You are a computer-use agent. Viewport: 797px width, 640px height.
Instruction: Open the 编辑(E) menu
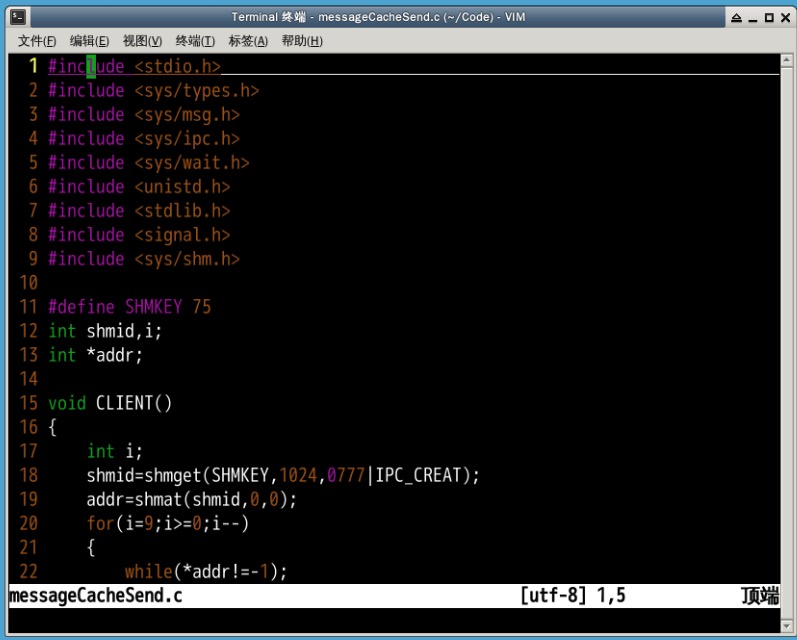coord(89,41)
